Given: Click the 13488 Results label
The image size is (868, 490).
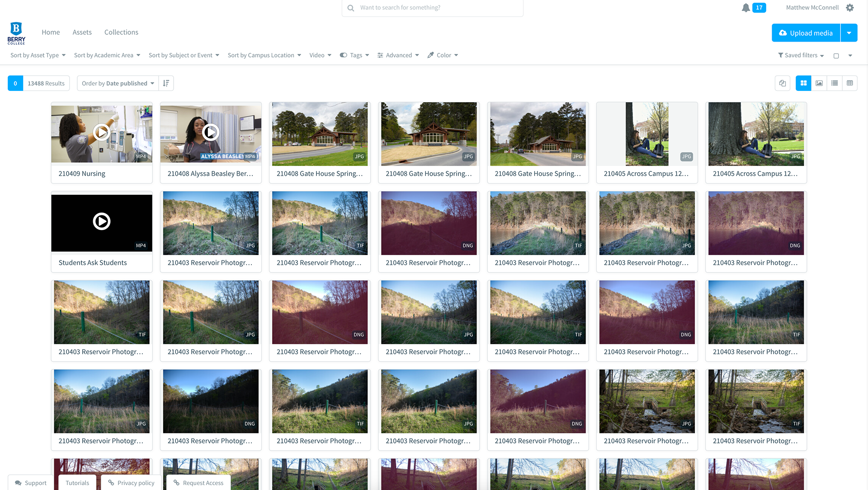Looking at the screenshot, I should click(46, 83).
